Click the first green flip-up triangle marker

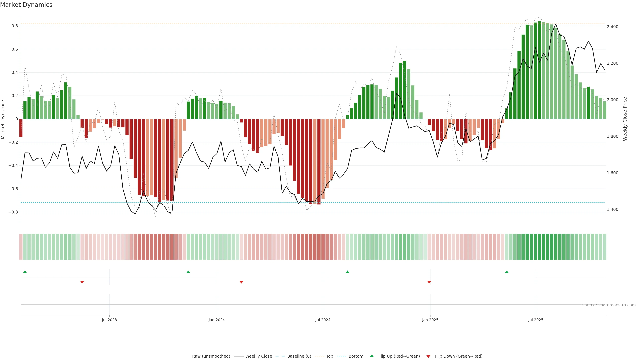(x=25, y=272)
